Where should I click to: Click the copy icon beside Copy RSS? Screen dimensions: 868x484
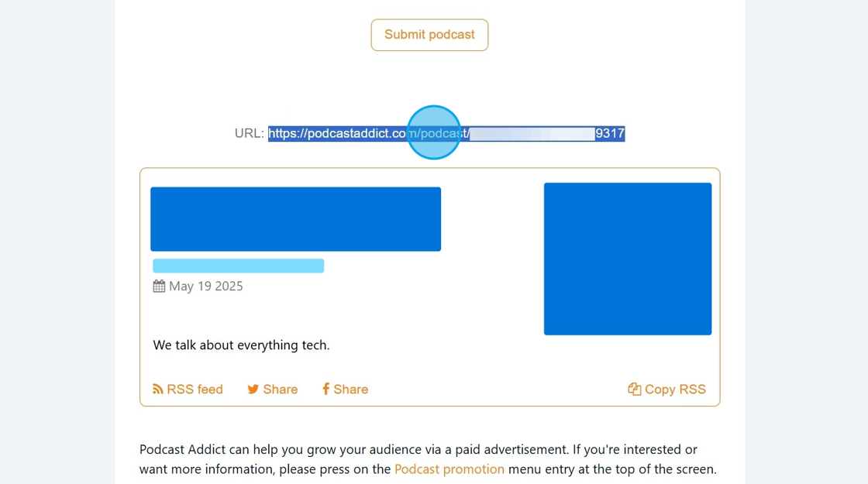click(635, 390)
